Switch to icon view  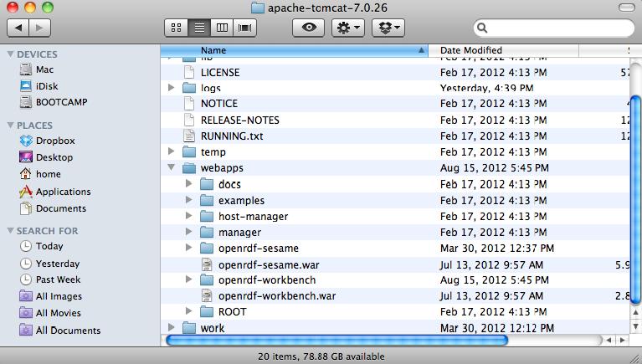[176, 28]
